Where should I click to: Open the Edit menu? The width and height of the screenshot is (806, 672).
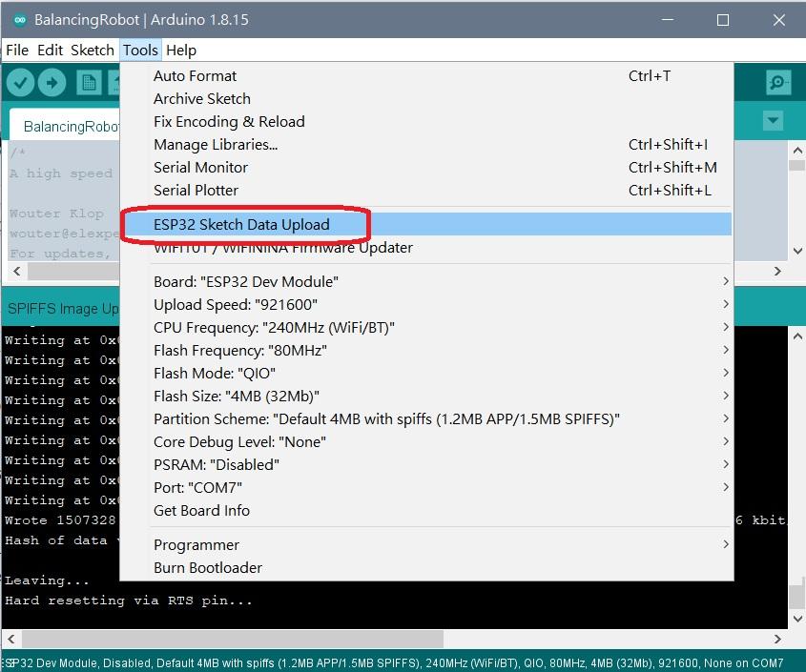50,50
